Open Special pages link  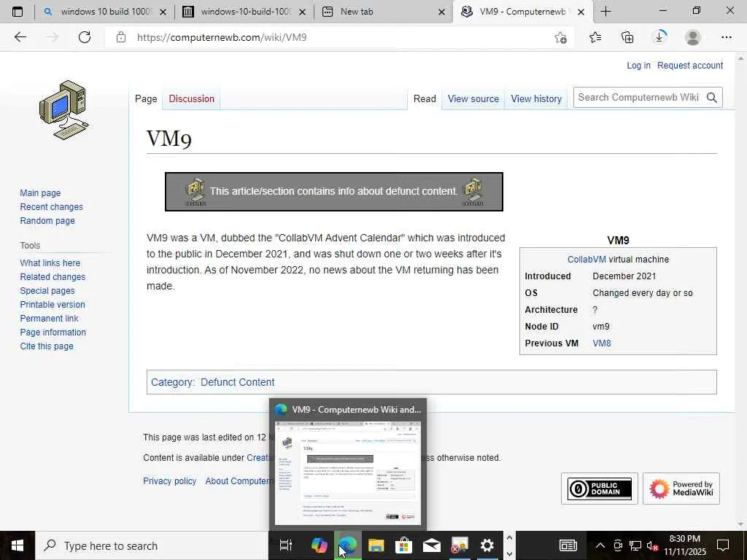[x=47, y=290]
